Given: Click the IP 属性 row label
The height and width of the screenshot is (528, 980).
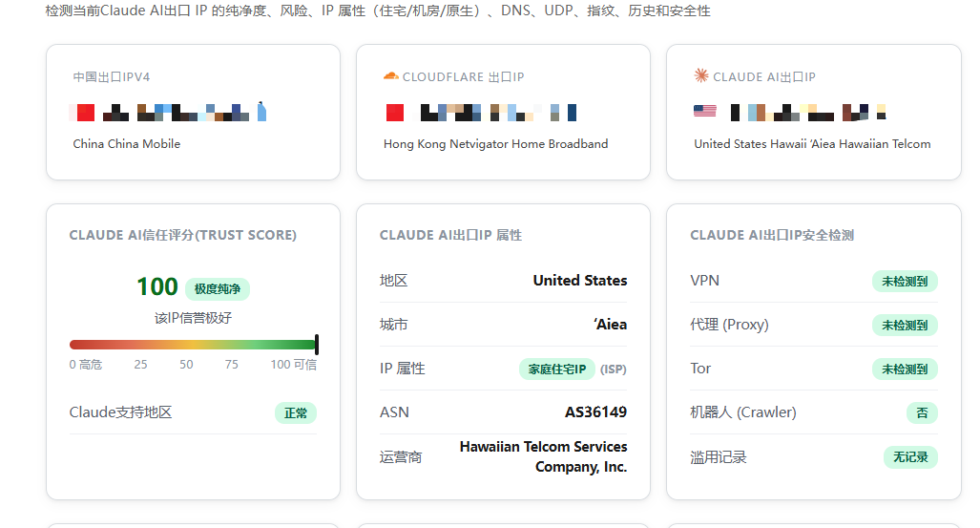Looking at the screenshot, I should pyautogui.click(x=402, y=369).
